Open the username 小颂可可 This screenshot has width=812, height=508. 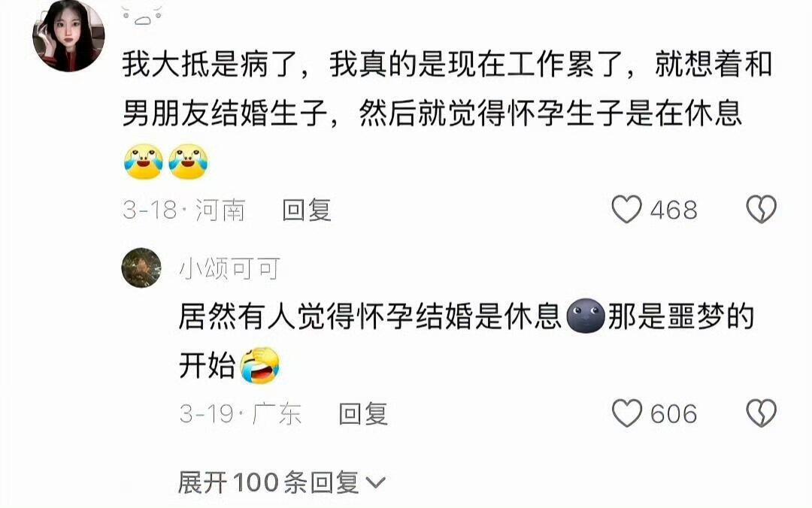pyautogui.click(x=229, y=269)
